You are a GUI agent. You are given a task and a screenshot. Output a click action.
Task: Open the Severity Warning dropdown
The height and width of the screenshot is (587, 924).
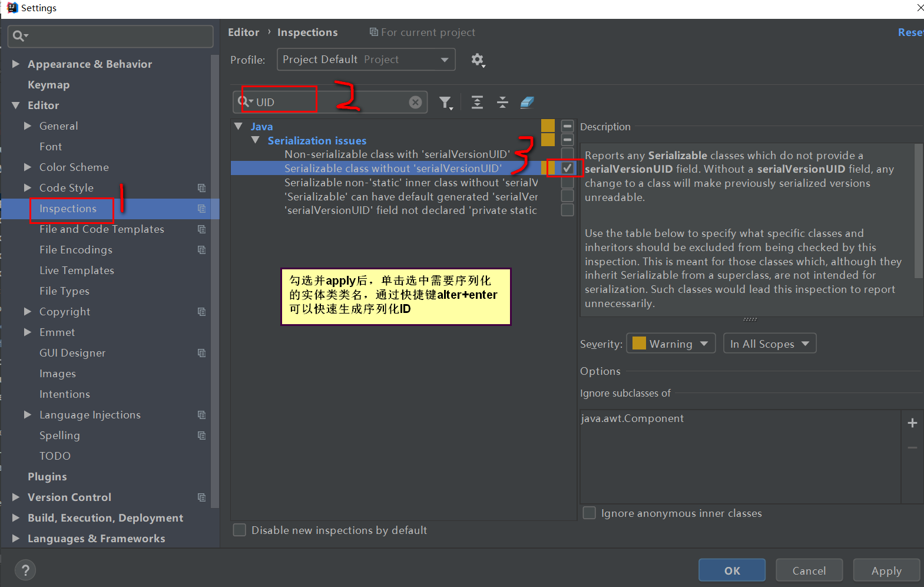click(671, 344)
